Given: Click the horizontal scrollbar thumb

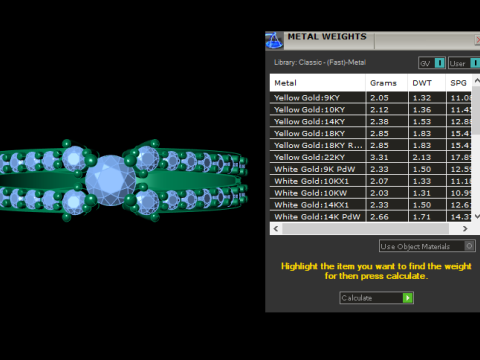Looking at the screenshot, I should (x=365, y=229).
